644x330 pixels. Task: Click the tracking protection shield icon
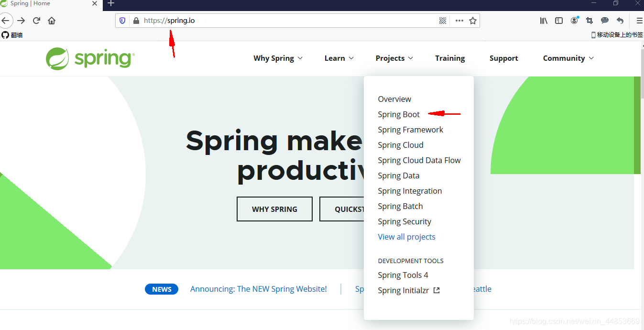[122, 21]
